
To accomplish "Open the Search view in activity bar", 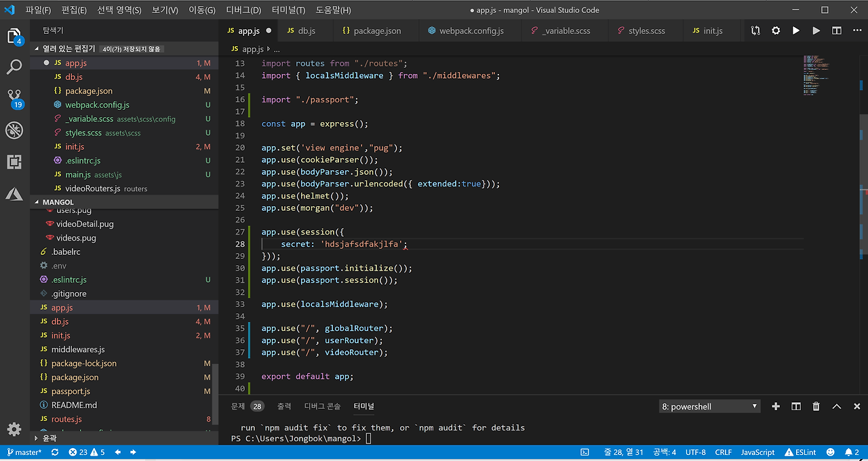I will 14,67.
